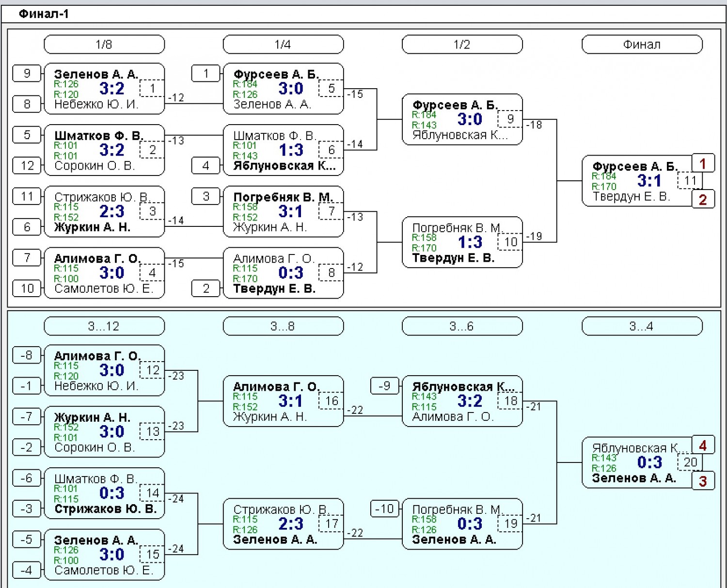Select the 1/8 round header
The image size is (727, 588).
click(104, 45)
